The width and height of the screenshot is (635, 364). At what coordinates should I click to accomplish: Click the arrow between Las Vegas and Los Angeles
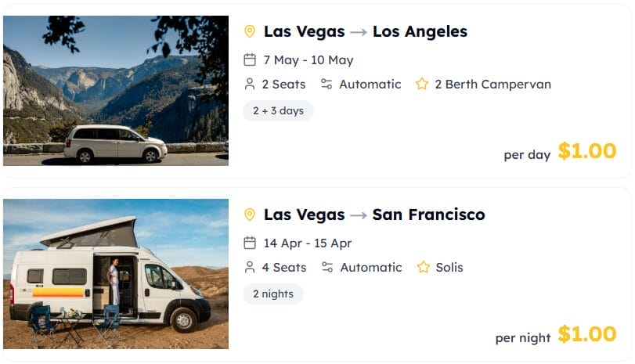coord(359,32)
